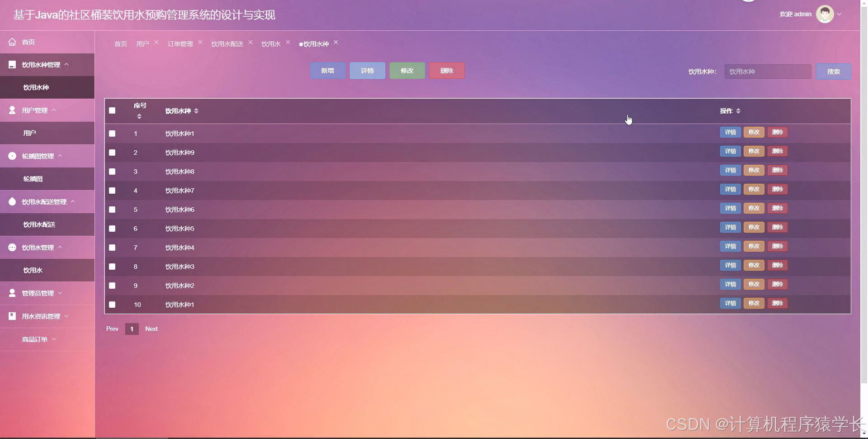The width and height of the screenshot is (868, 439).
Task: Check the row 1 checkbox
Action: pos(112,134)
